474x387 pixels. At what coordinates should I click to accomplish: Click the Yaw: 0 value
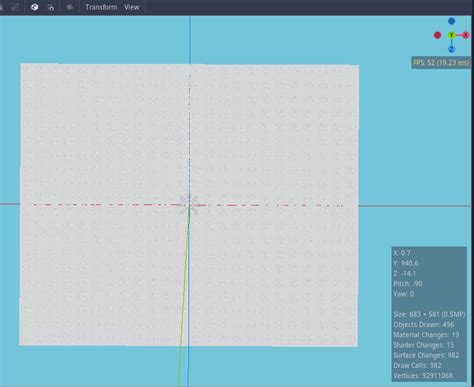click(x=404, y=294)
